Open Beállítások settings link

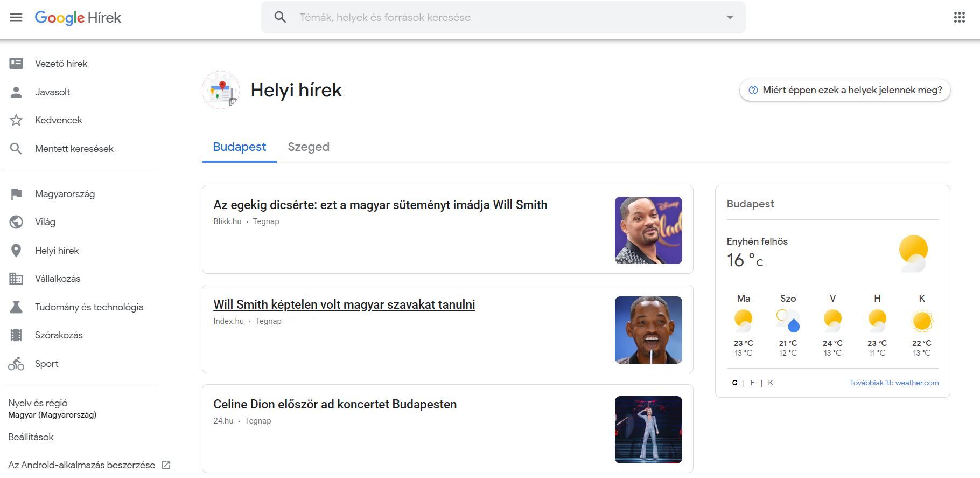[x=31, y=437]
